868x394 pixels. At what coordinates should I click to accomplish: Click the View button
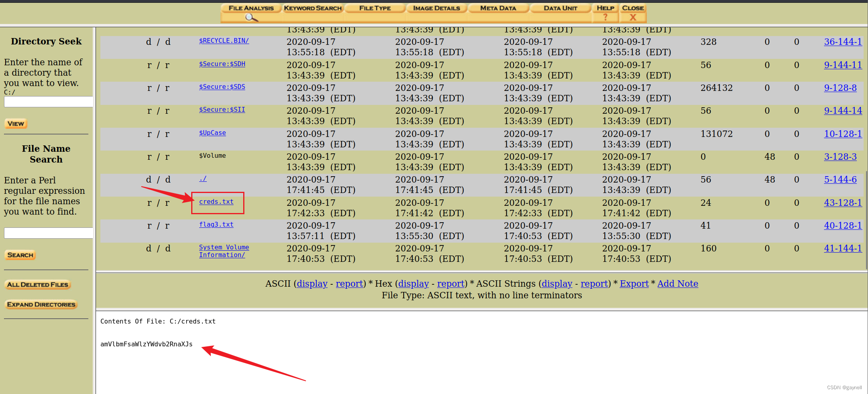click(16, 124)
